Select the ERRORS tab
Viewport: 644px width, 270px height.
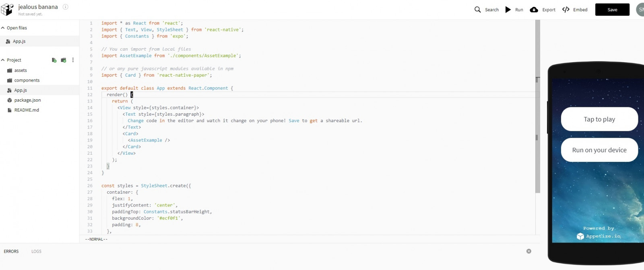pos(11,252)
